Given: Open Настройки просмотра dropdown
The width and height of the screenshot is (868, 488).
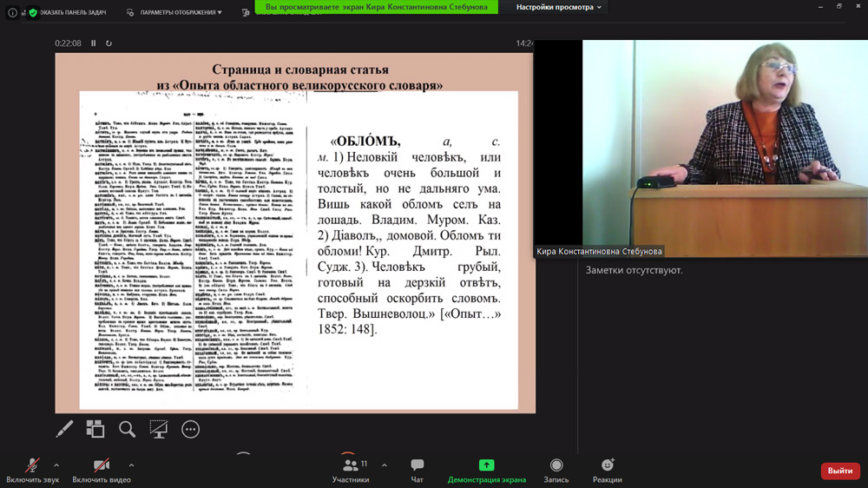Looking at the screenshot, I should [558, 7].
